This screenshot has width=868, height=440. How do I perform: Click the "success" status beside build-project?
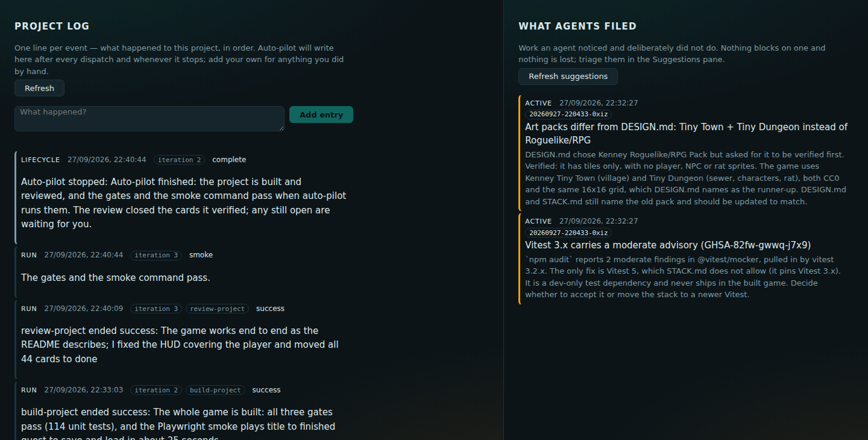pos(266,390)
